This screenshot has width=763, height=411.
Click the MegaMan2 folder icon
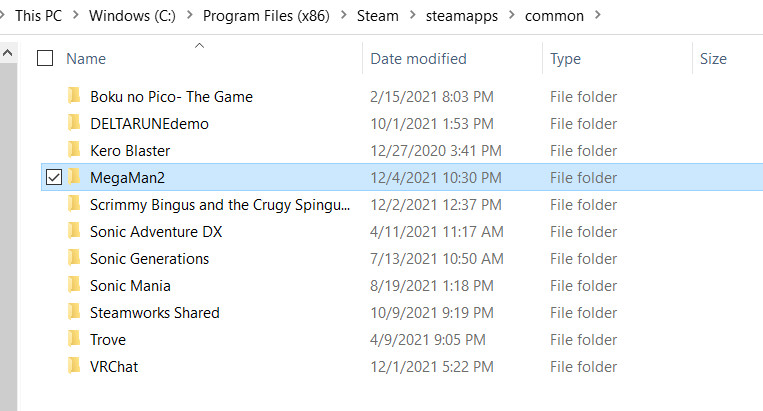73,178
